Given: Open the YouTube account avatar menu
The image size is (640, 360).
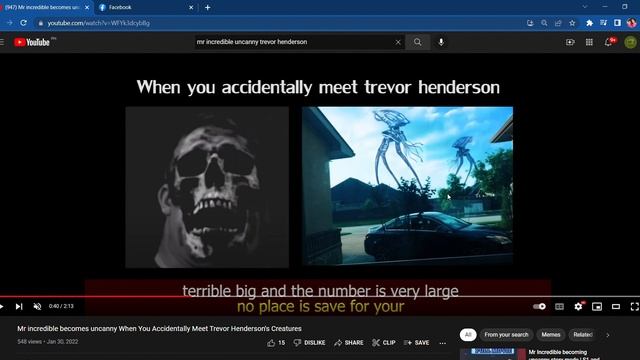Looking at the screenshot, I should click(631, 42).
